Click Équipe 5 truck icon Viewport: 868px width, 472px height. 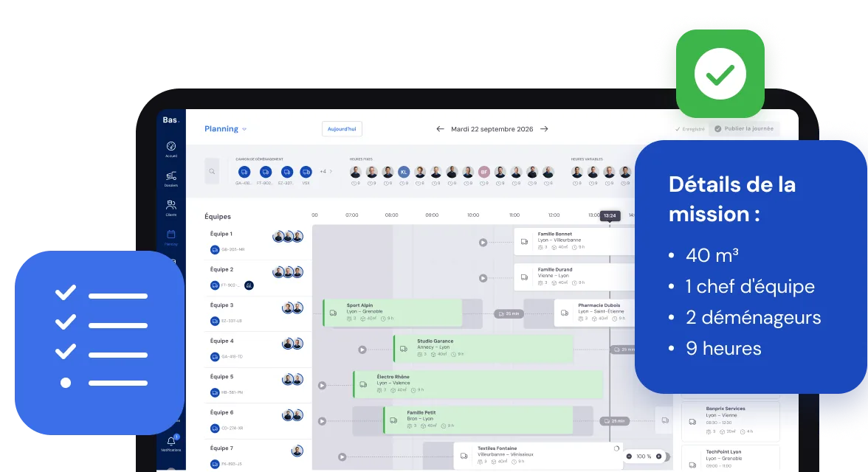point(215,393)
